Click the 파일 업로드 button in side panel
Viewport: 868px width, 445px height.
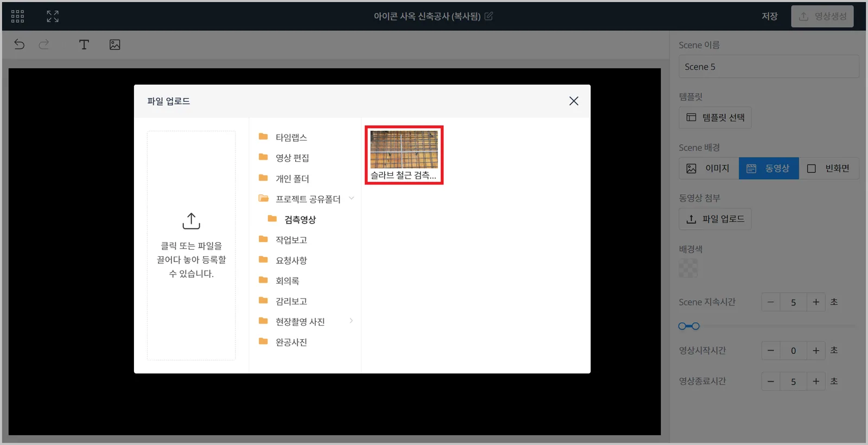click(715, 219)
